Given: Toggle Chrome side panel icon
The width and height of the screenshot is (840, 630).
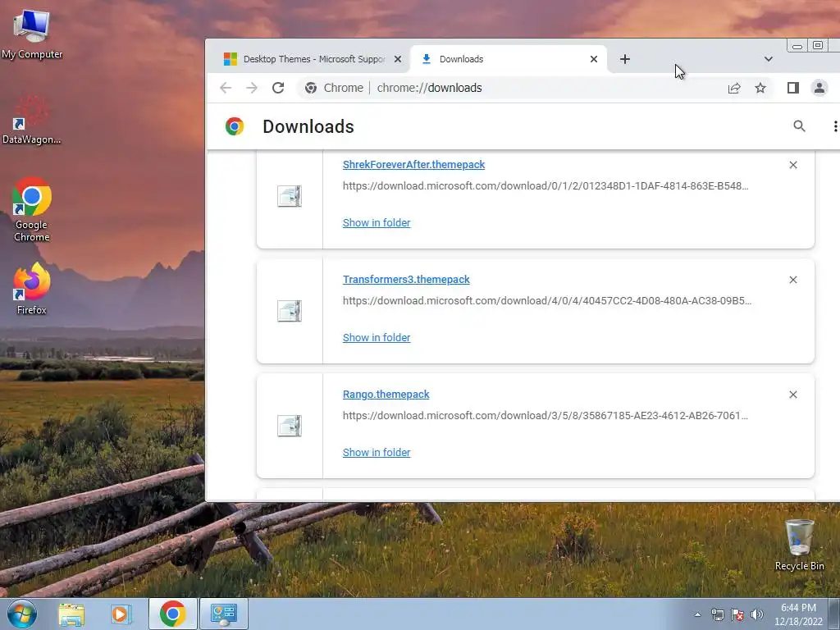Looking at the screenshot, I should (793, 88).
